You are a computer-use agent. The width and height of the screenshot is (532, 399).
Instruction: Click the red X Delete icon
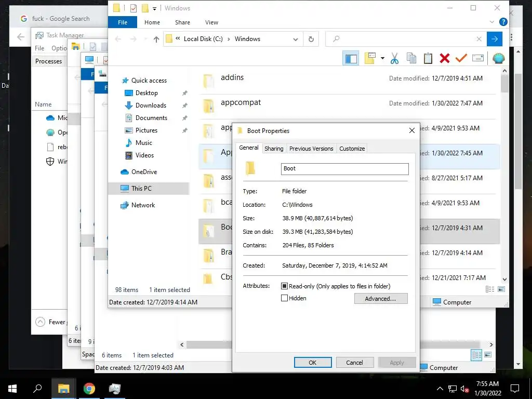[x=445, y=58]
